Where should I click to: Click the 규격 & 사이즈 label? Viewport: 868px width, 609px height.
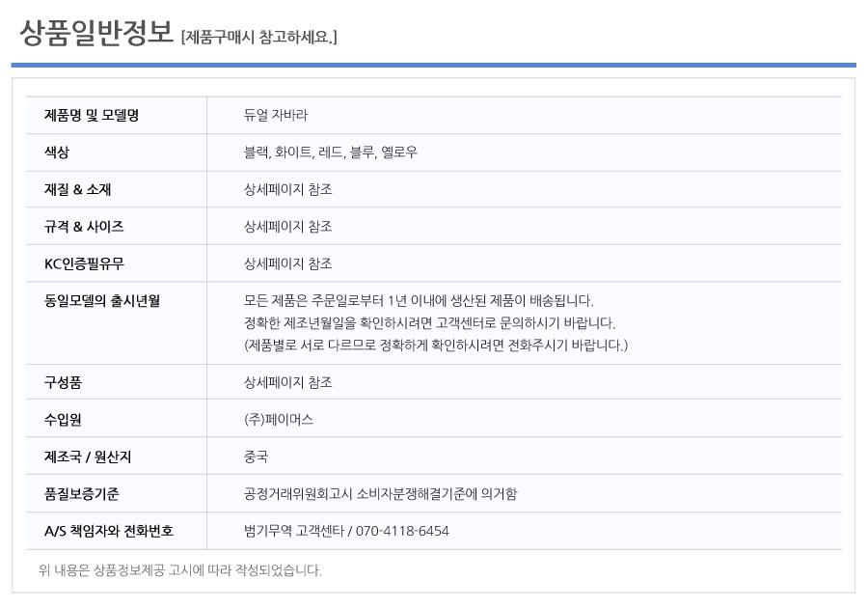tap(84, 227)
